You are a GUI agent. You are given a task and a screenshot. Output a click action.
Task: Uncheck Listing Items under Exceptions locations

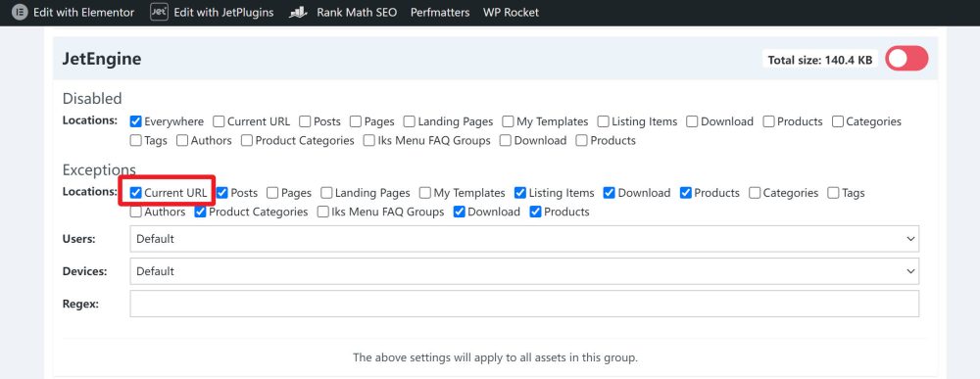tap(520, 193)
